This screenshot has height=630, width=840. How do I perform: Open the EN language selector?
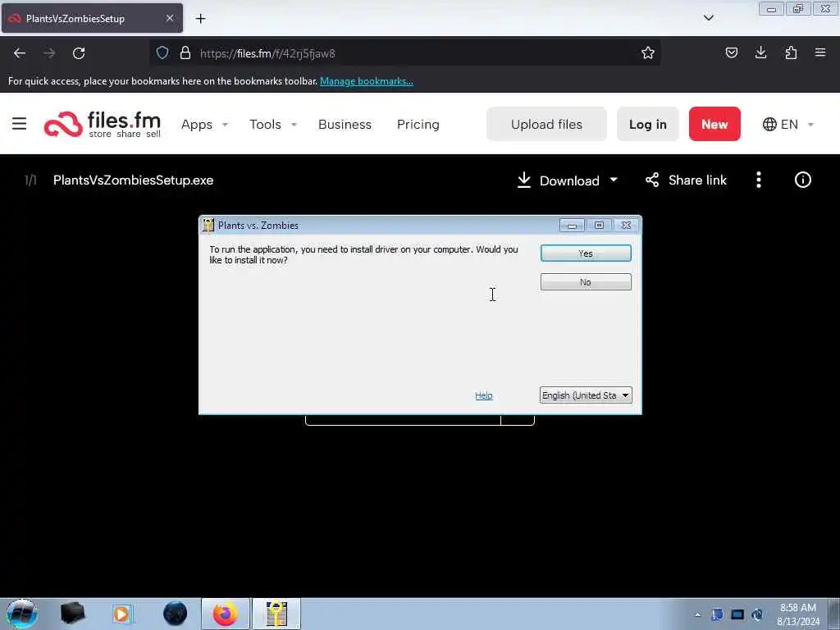[x=788, y=125]
